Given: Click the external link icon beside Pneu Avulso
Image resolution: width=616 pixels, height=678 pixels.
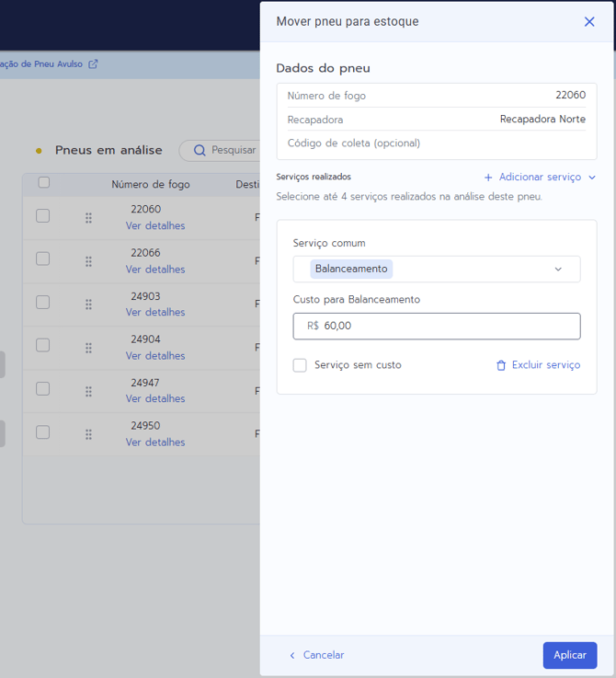Looking at the screenshot, I should coord(93,64).
